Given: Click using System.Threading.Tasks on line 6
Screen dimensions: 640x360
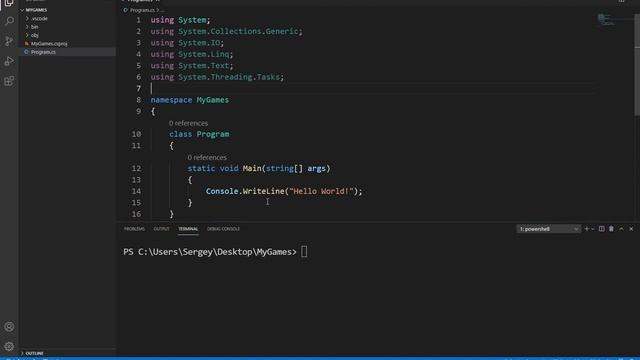Looking at the screenshot, I should [x=217, y=77].
